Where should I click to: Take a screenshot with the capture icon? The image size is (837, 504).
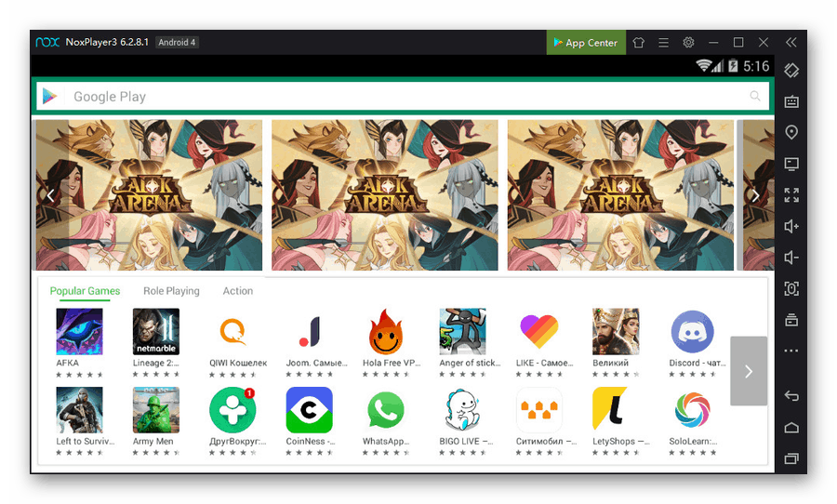point(791,289)
